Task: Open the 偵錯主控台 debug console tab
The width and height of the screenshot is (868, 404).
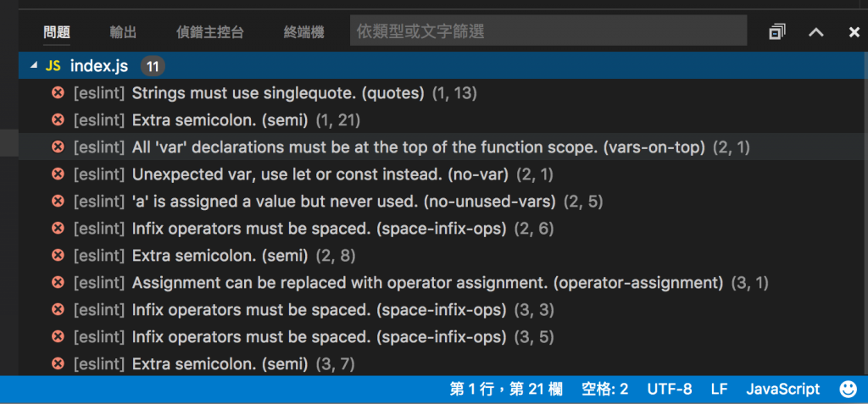Action: 210,32
